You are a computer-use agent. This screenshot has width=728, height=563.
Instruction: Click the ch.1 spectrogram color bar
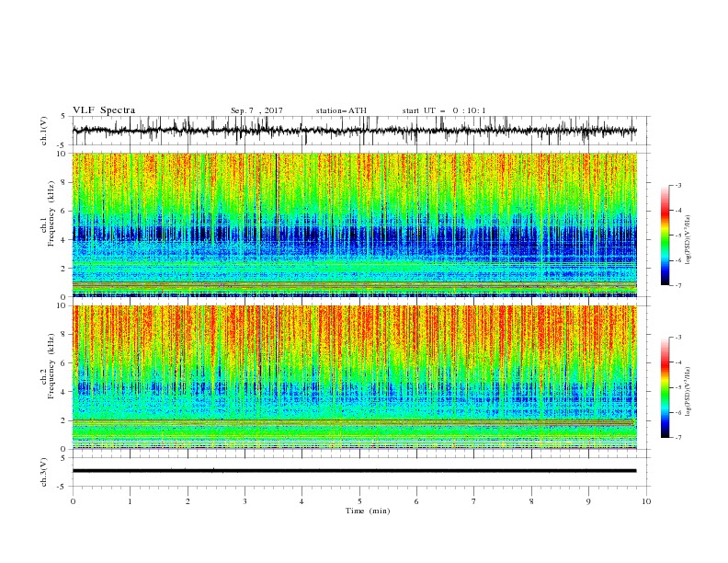[665, 236]
